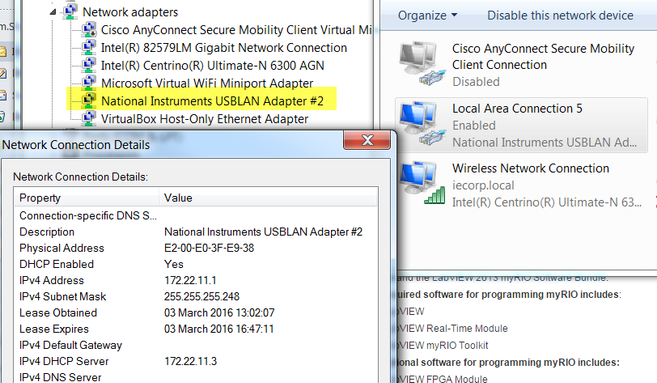Click the Cisco AnyConnect adapter icon in tree
The height and width of the screenshot is (383, 657).
pyautogui.click(x=89, y=30)
